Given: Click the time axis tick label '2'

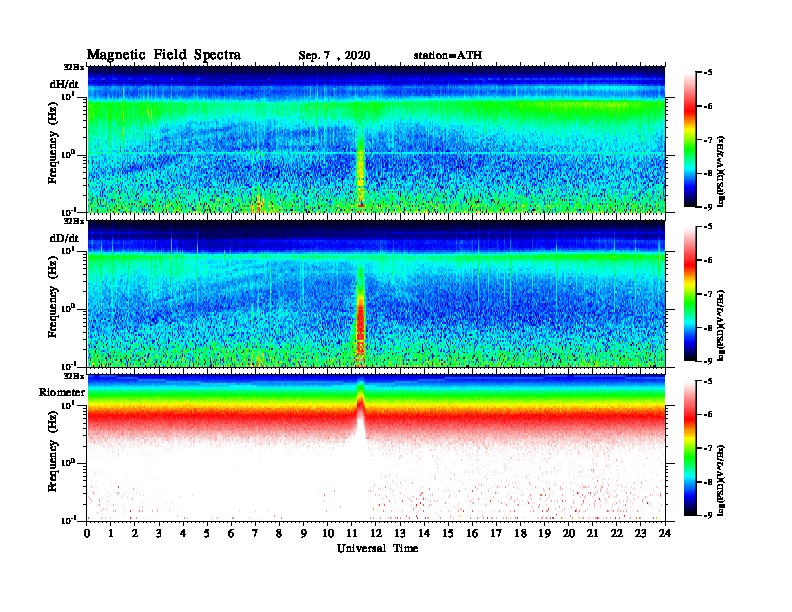Looking at the screenshot, I should click(135, 534).
